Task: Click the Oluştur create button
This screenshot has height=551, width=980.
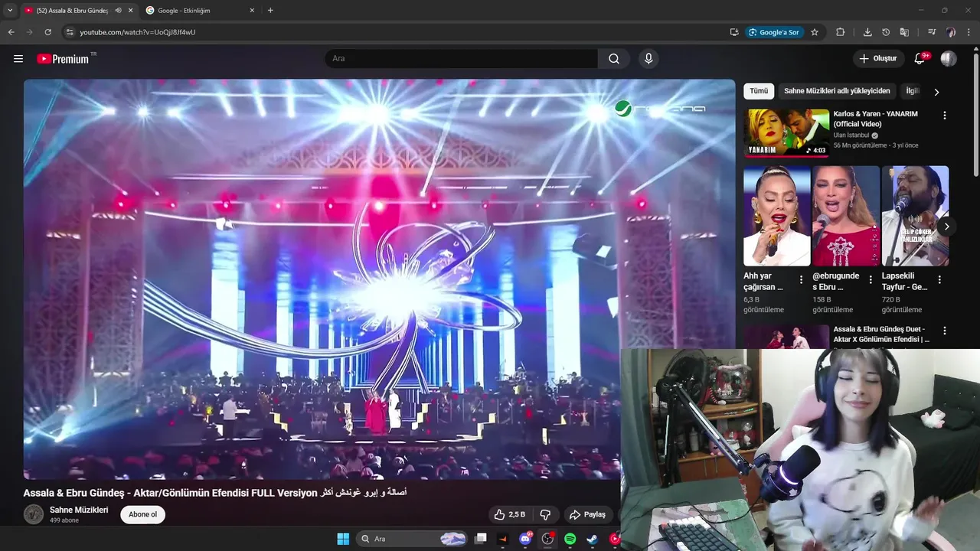Action: pos(877,59)
